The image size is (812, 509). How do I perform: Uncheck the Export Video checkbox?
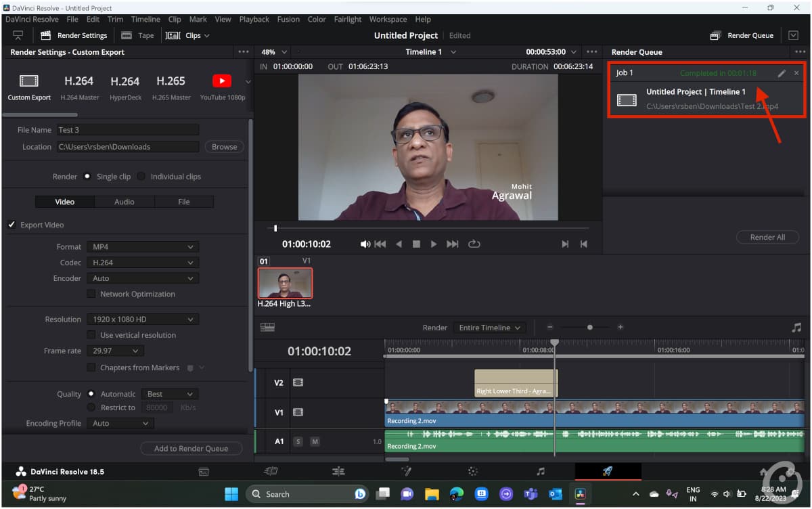[12, 225]
